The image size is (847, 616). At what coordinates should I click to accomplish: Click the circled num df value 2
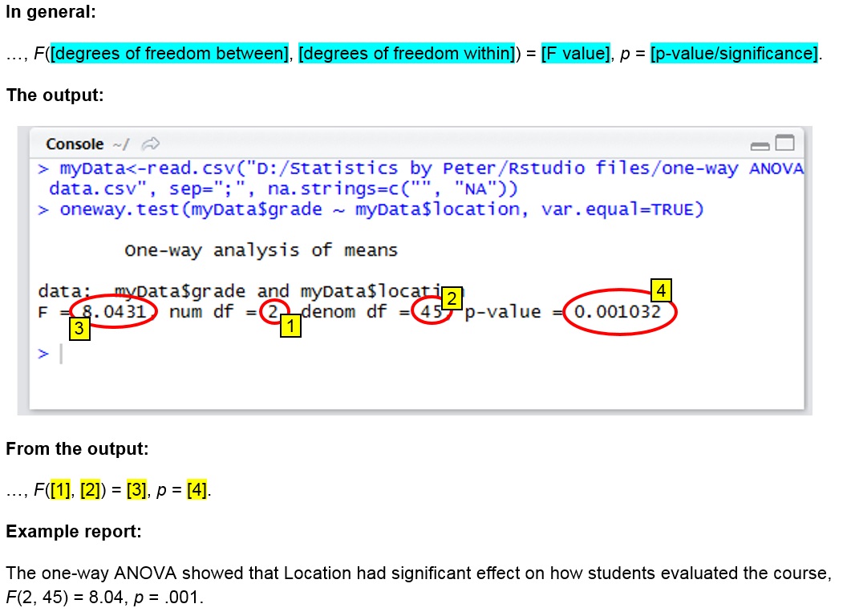(x=273, y=312)
